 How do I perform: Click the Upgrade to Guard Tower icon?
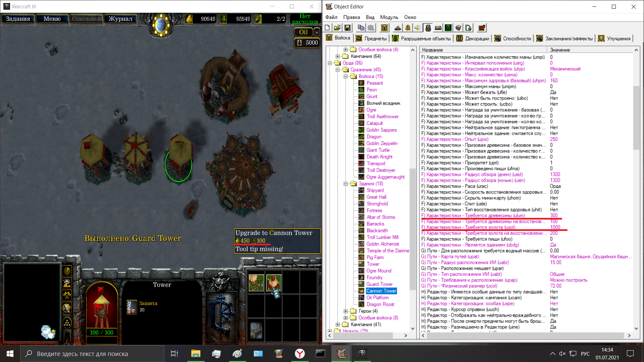point(256,283)
